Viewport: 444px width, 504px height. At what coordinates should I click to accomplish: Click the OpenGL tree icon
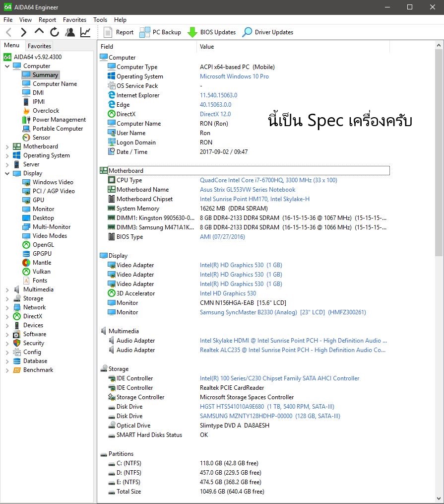coord(26,245)
